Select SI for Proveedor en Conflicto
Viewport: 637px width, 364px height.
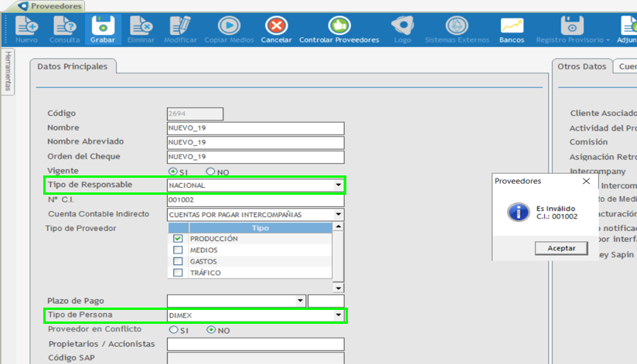pyautogui.click(x=173, y=330)
